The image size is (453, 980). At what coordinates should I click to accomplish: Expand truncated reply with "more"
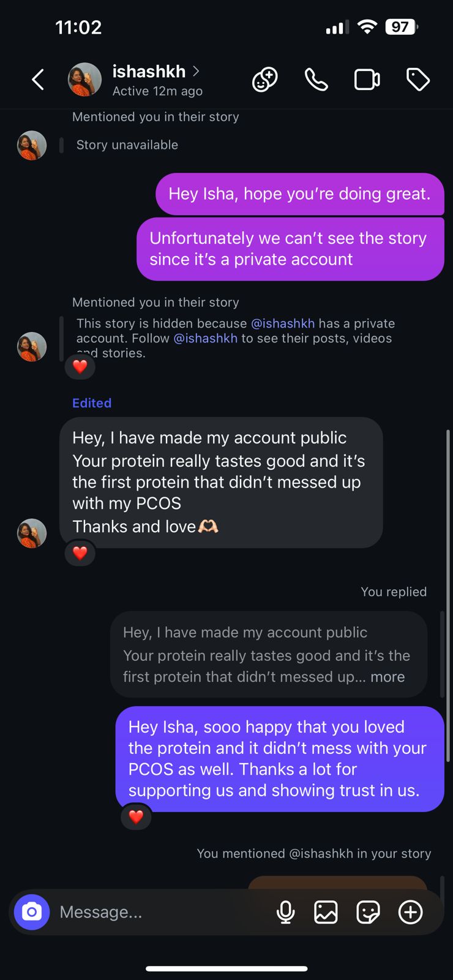click(x=387, y=677)
